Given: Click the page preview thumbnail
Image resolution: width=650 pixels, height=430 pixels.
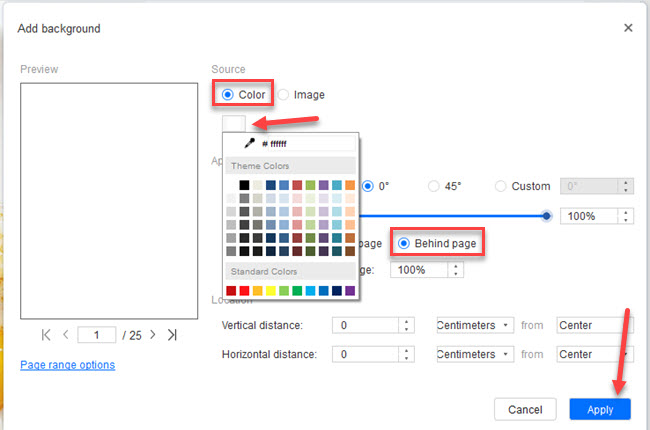Looking at the screenshot, I should point(109,201).
